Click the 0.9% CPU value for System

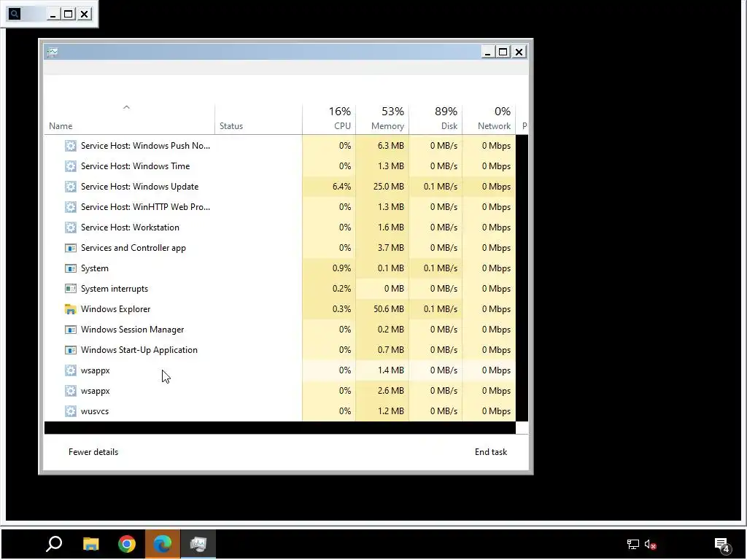pyautogui.click(x=341, y=268)
